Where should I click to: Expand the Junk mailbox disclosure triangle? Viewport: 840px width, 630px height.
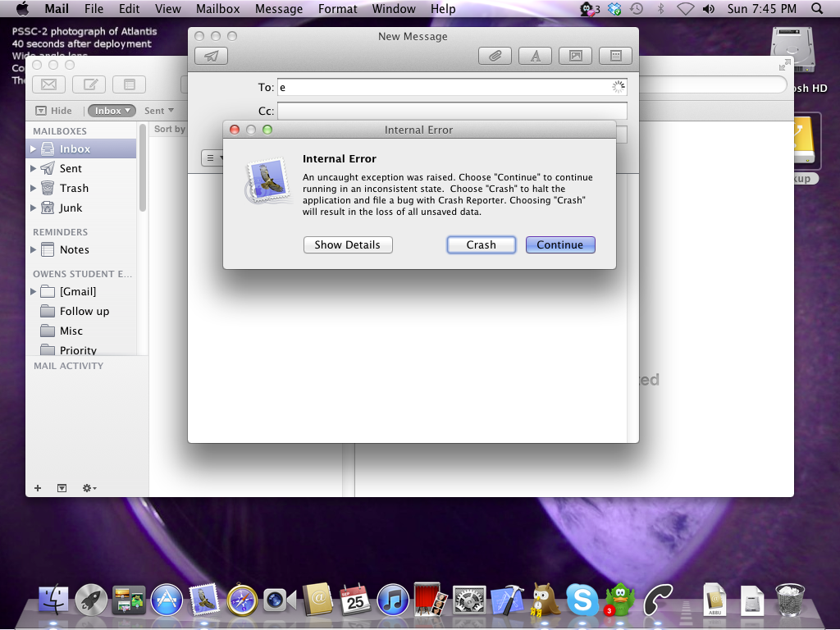33,208
